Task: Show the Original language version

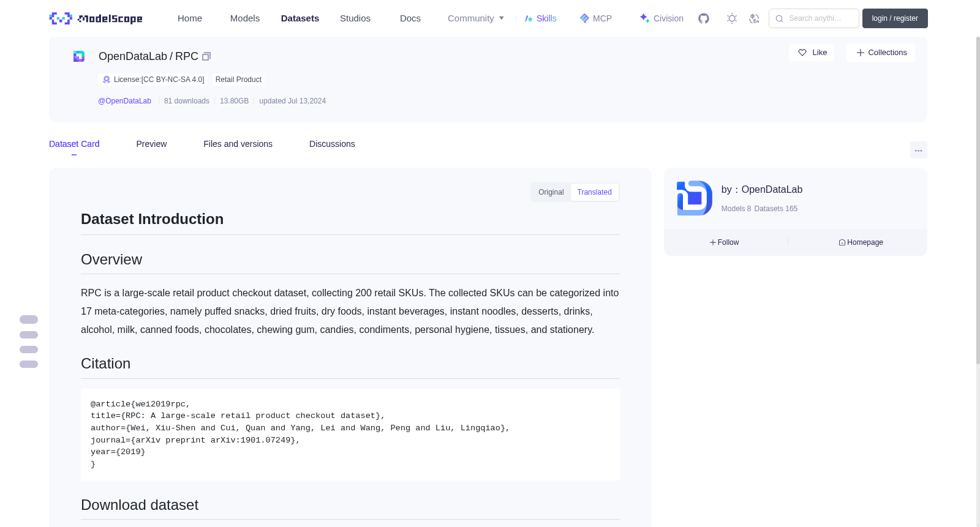Action: [551, 192]
